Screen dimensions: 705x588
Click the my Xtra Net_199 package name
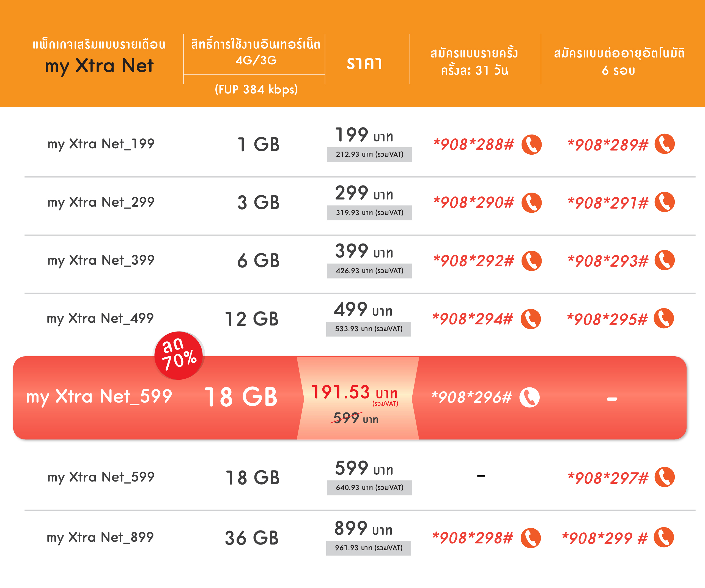[x=101, y=144]
